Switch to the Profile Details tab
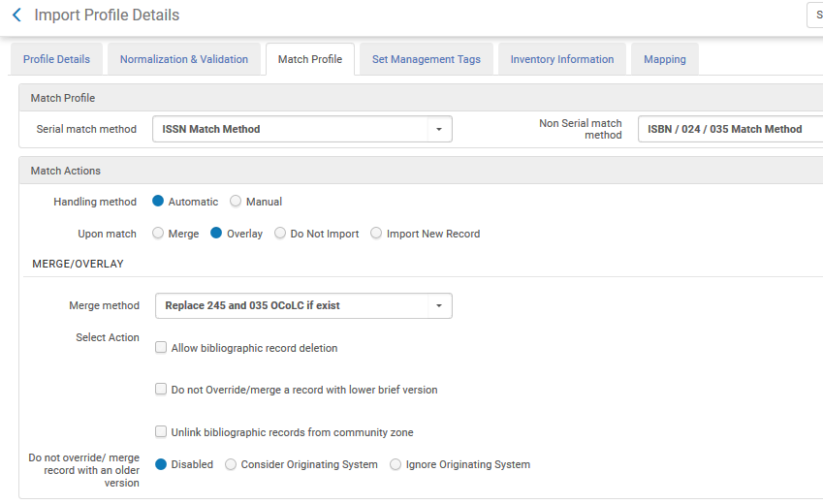823x504 pixels. 56,59
